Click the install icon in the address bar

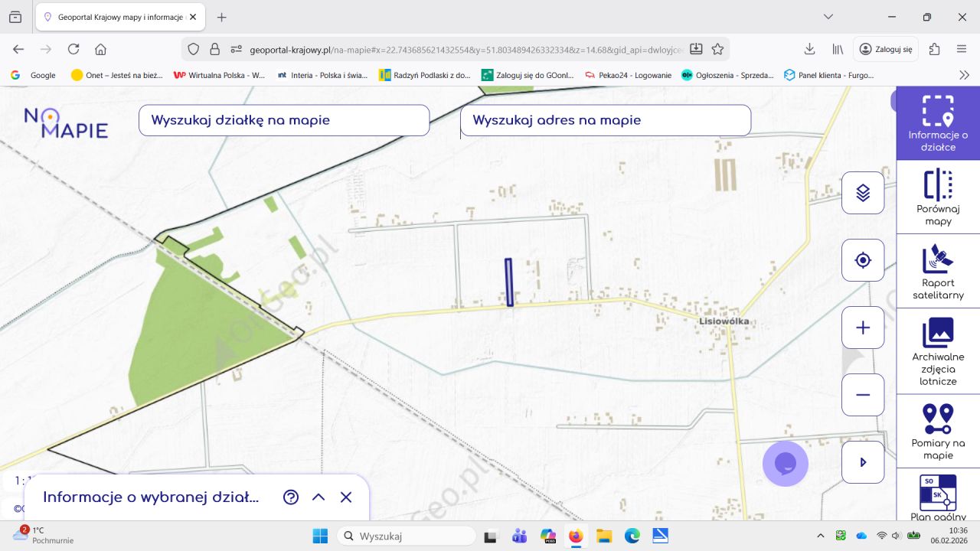click(696, 49)
